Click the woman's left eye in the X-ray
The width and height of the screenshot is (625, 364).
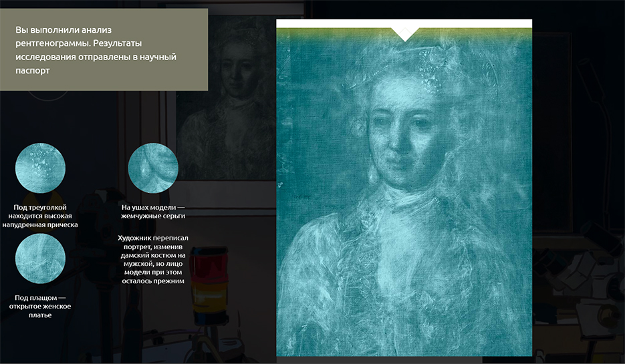(421, 124)
